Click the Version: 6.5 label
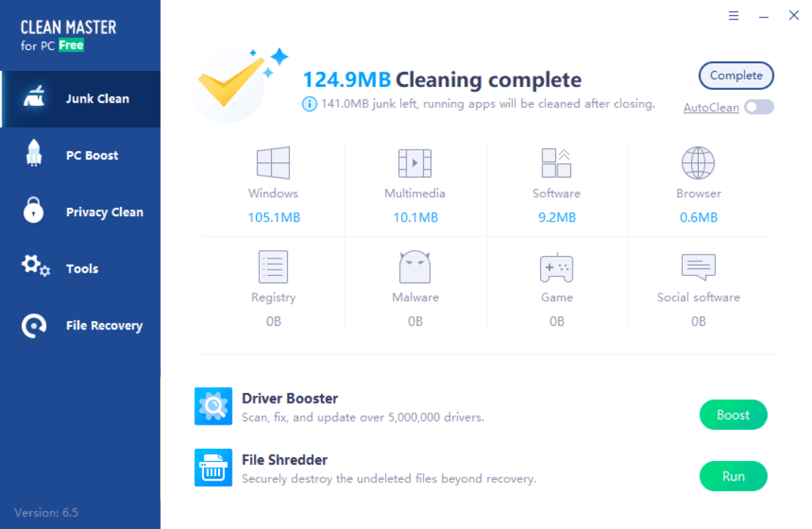812x529 pixels. click(x=46, y=513)
